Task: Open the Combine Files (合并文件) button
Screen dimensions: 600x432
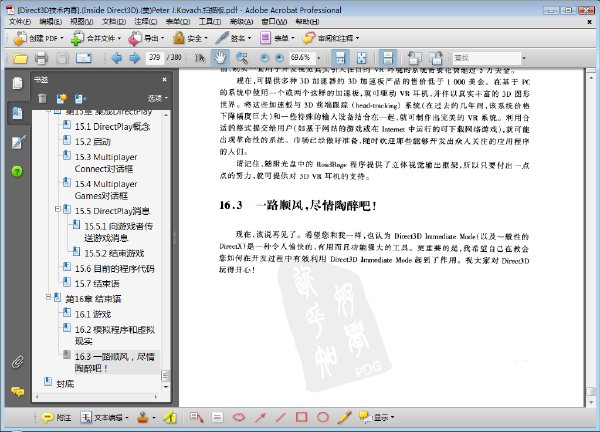Action: point(96,38)
